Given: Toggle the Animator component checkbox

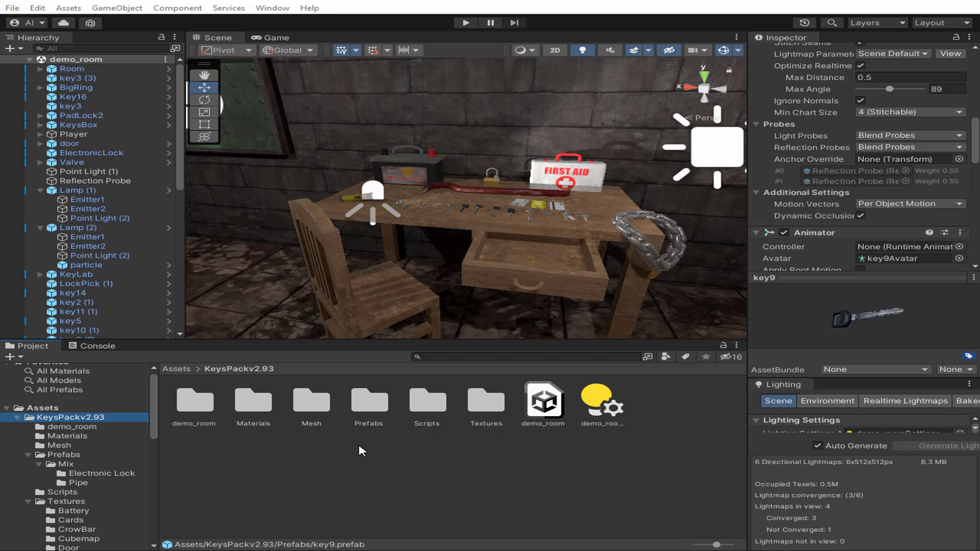Looking at the screenshot, I should [783, 232].
